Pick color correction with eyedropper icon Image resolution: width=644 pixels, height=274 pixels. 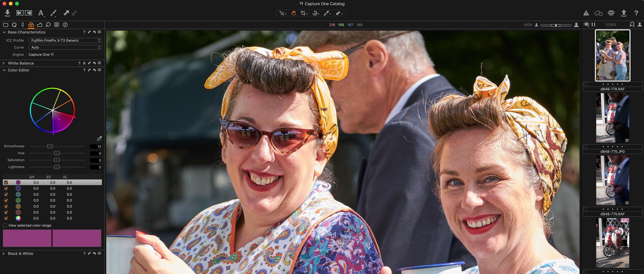click(99, 139)
